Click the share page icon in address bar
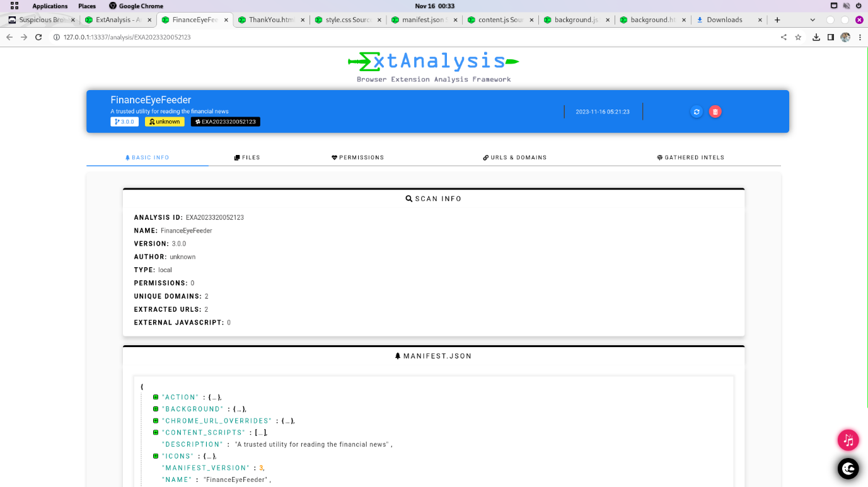 click(784, 37)
